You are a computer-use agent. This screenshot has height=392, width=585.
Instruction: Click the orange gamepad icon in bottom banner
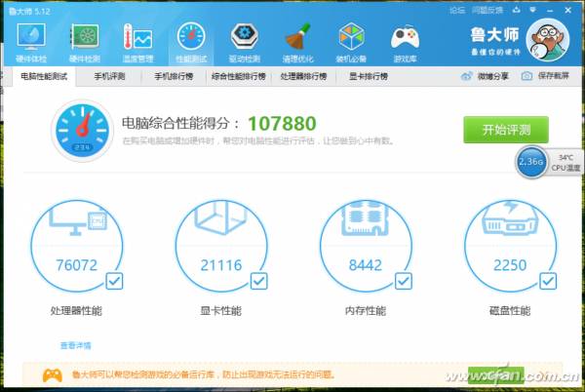(x=53, y=374)
